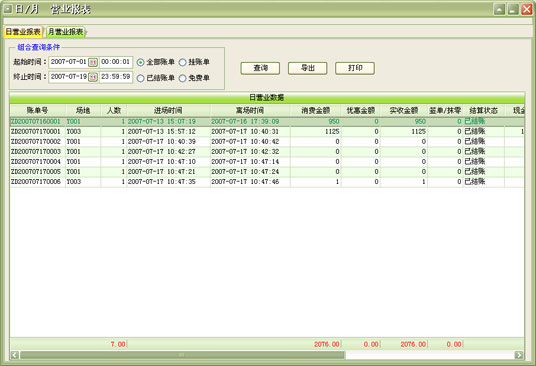Switch to the 日营业报表 tab
536x366 pixels.
(23, 32)
